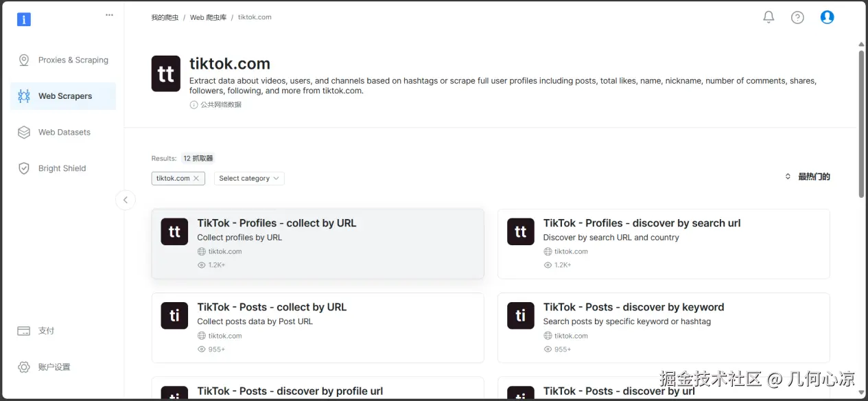
Task: Open TikTok Profiles collect by URL card
Action: [318, 244]
